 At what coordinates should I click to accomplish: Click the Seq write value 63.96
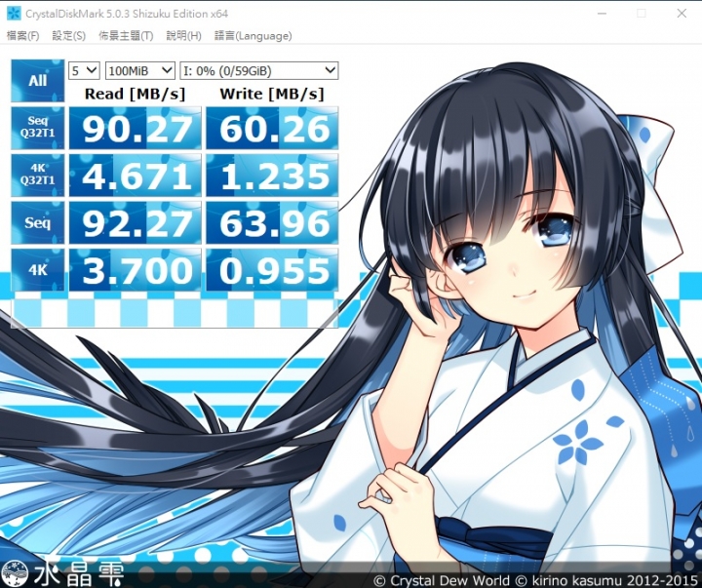pyautogui.click(x=272, y=223)
